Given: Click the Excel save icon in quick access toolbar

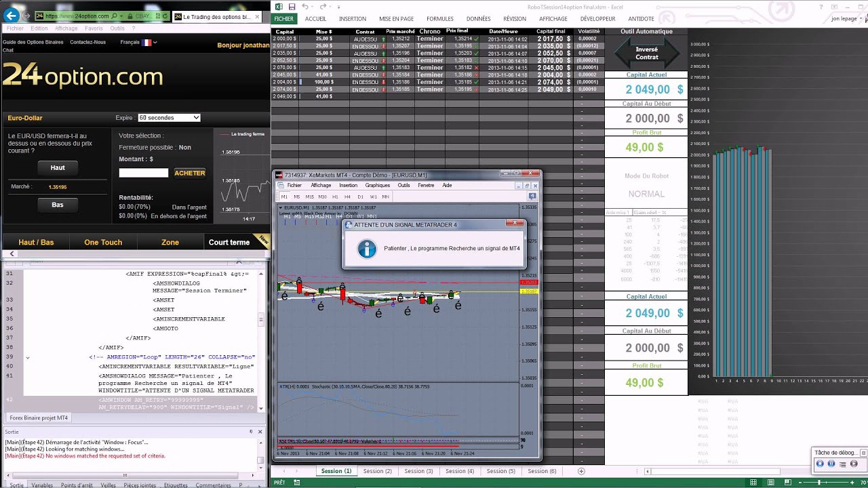Looking at the screenshot, I should 292,7.
